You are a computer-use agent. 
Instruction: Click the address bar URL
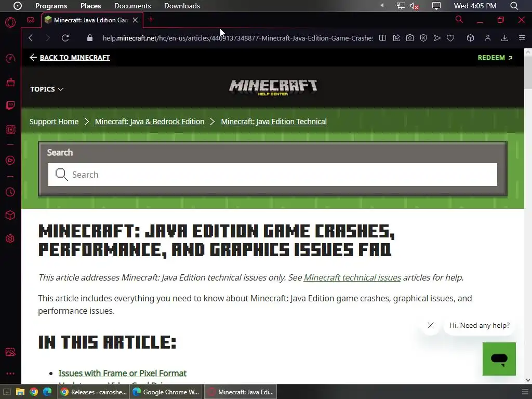(237, 38)
